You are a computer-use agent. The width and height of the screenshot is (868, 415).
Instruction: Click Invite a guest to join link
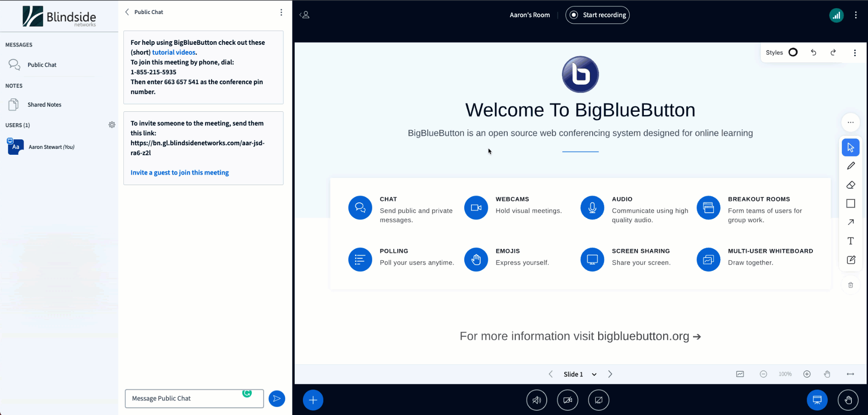click(x=179, y=172)
